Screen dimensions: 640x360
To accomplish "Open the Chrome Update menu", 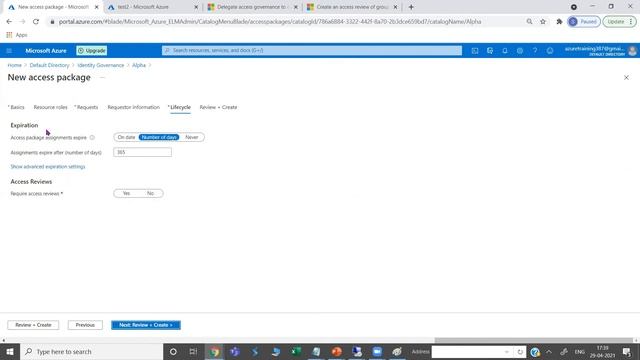I will pos(619,22).
